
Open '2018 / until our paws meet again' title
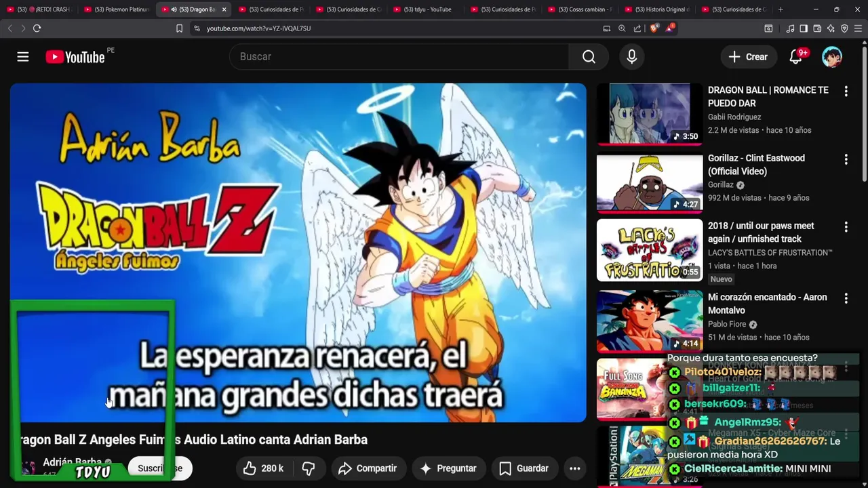pos(761,232)
